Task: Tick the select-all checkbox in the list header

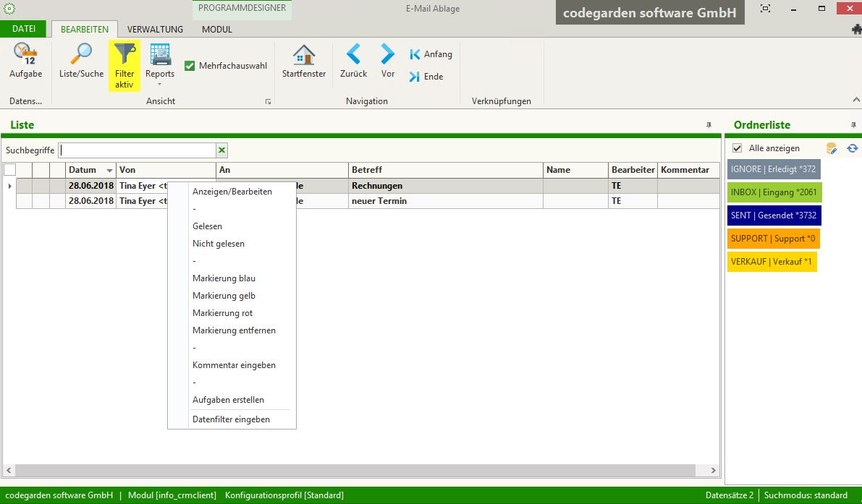Action: click(x=9, y=170)
